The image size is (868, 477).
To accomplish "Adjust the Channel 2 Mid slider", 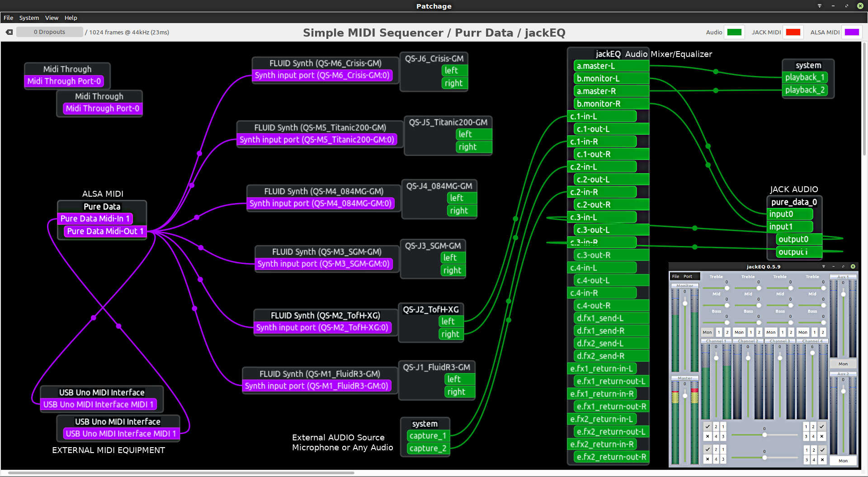I will 748,305.
